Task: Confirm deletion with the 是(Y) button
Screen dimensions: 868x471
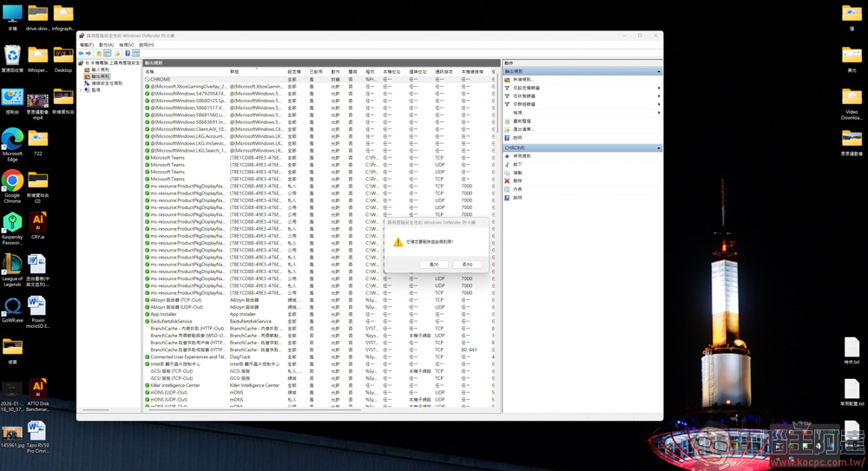Action: (434, 265)
